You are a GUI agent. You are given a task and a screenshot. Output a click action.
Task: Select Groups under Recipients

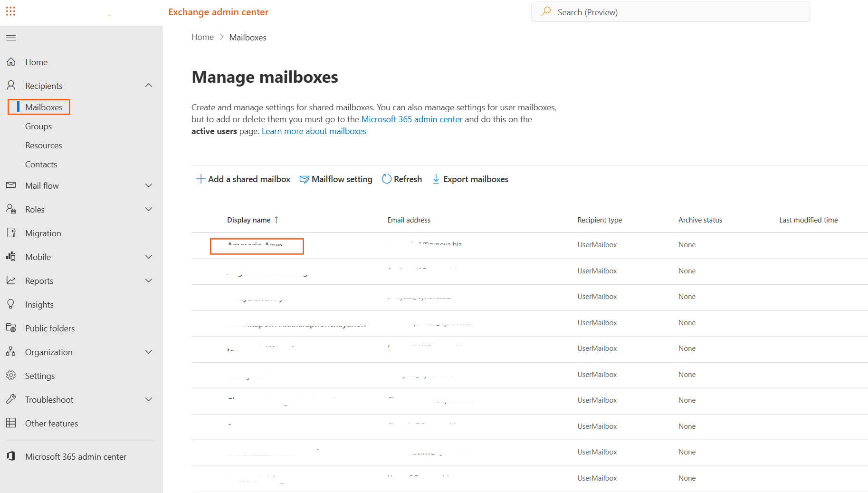point(38,126)
